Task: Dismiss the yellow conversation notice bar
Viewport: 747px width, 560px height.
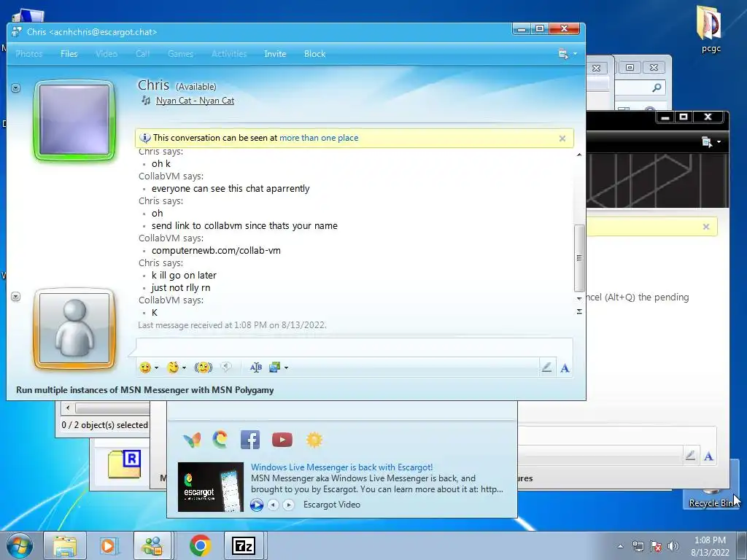Action: coord(562,139)
